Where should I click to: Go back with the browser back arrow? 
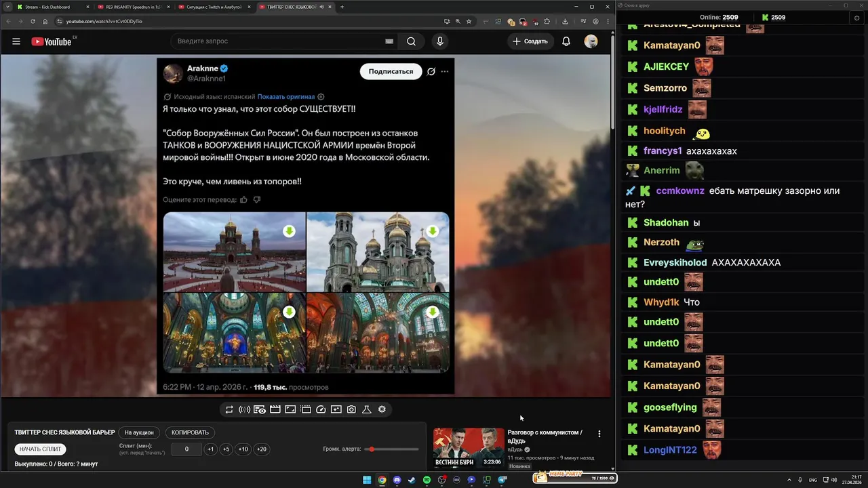tap(8, 21)
